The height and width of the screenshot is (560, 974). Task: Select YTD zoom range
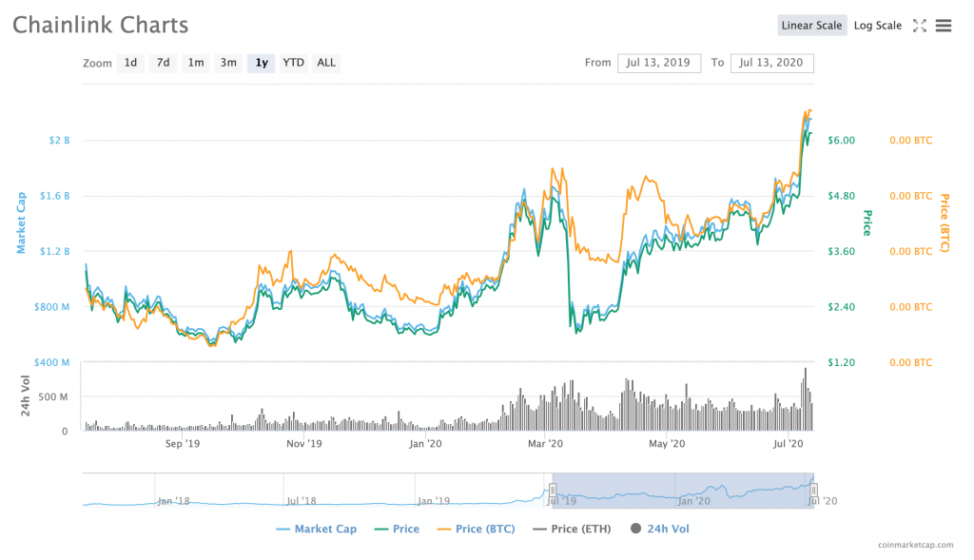293,63
